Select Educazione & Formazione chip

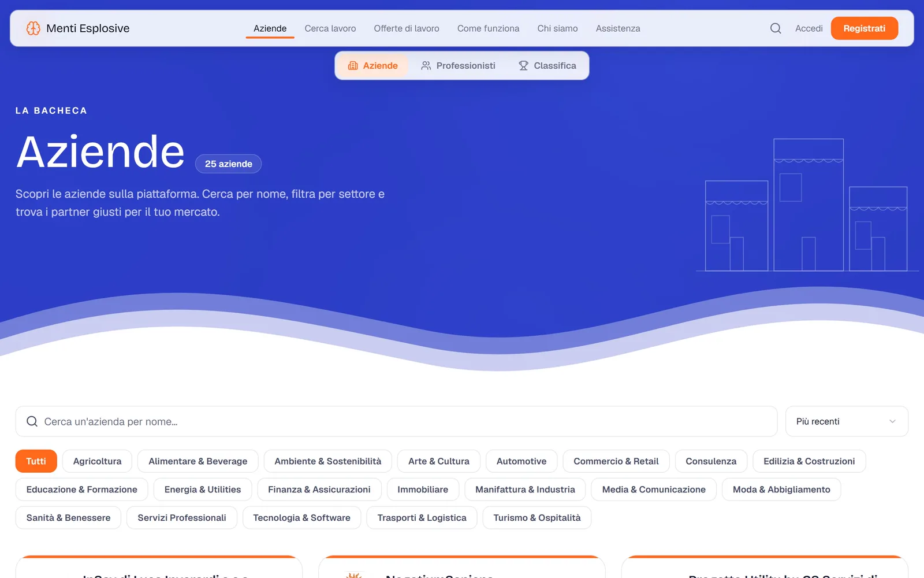(x=81, y=490)
